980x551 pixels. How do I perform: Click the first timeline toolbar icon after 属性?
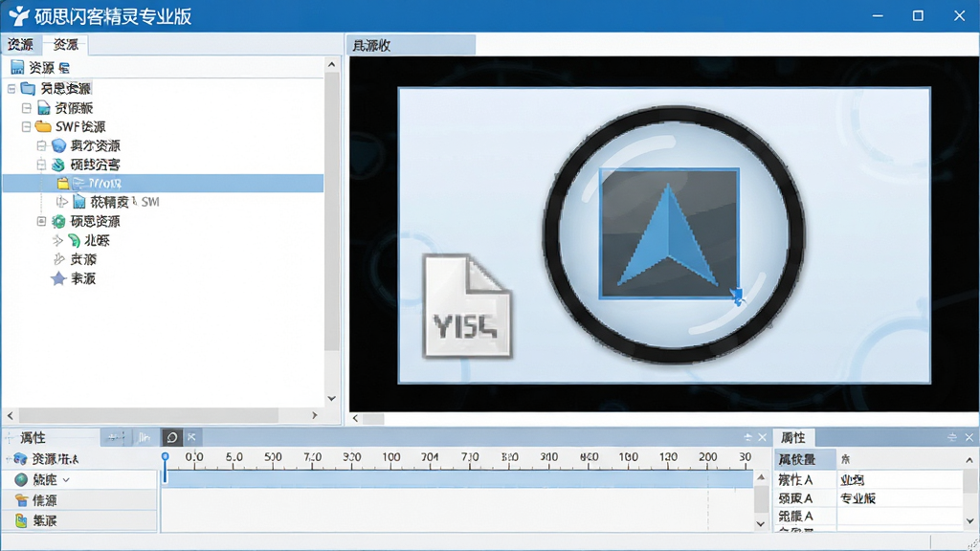coord(115,437)
